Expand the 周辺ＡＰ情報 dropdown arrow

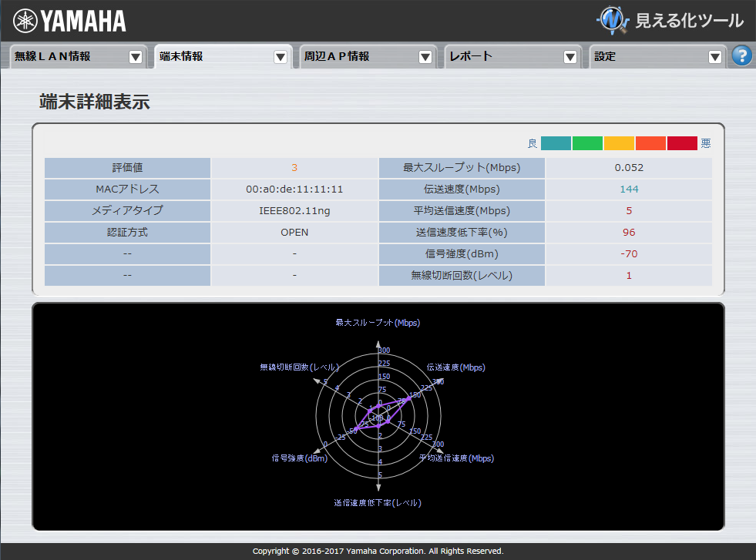point(425,55)
